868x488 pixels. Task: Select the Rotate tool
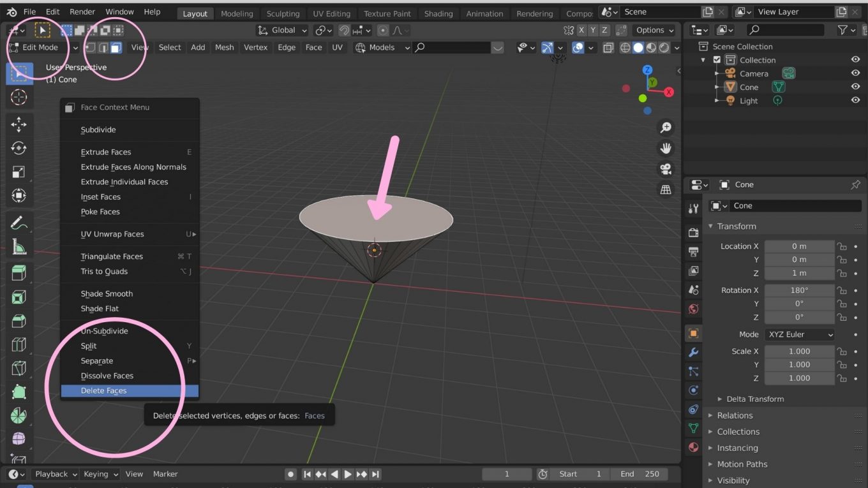[19, 148]
